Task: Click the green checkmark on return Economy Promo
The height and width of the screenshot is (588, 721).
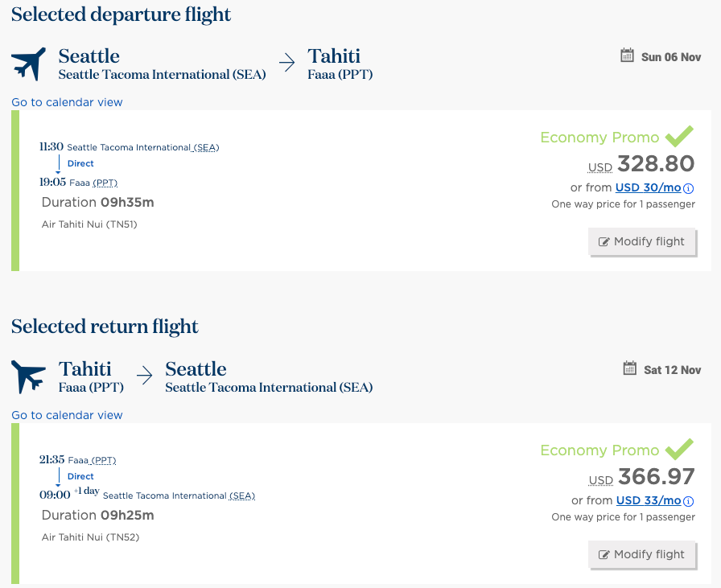Action: [679, 449]
